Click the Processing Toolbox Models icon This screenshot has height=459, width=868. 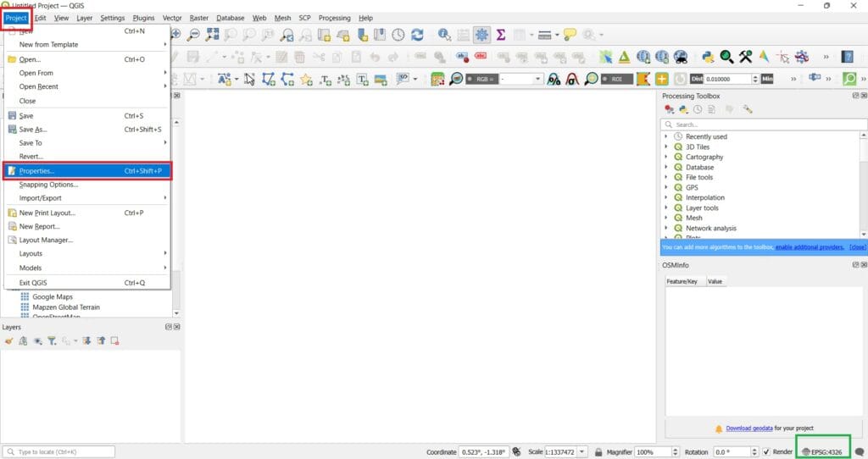point(670,109)
